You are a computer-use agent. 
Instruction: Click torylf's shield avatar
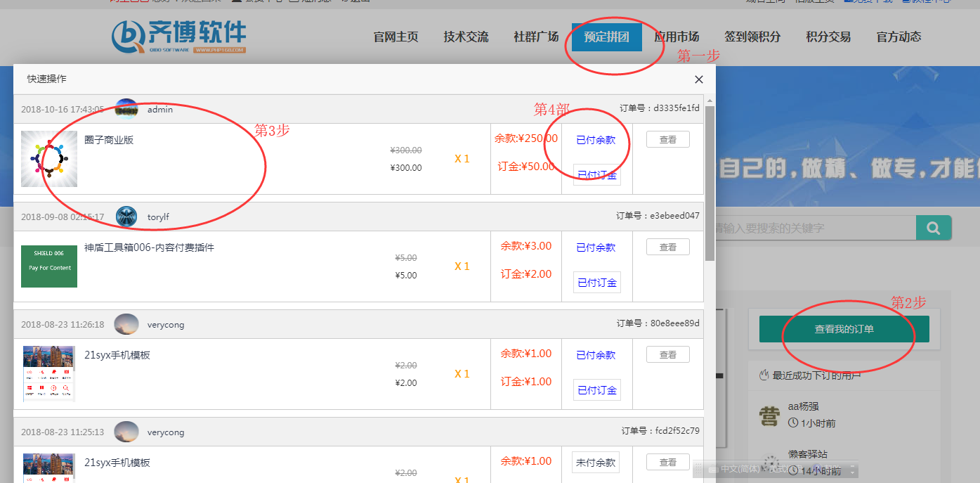coord(126,217)
